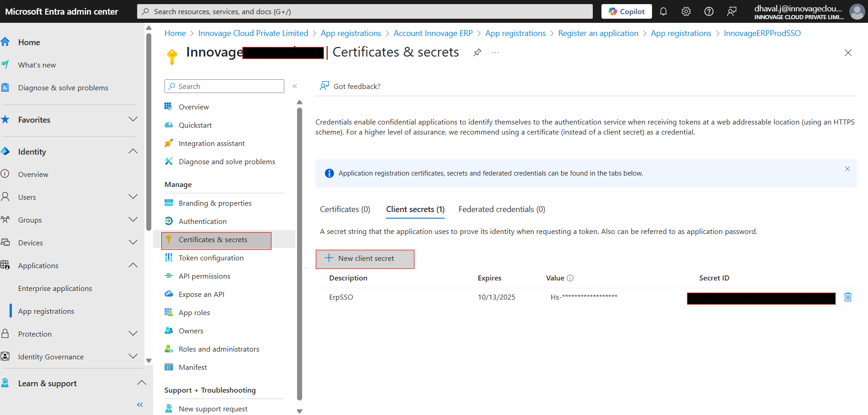Screen dimensions: 868x415
Task: Open the account avatar menu
Action: pyautogui.click(x=857, y=11)
